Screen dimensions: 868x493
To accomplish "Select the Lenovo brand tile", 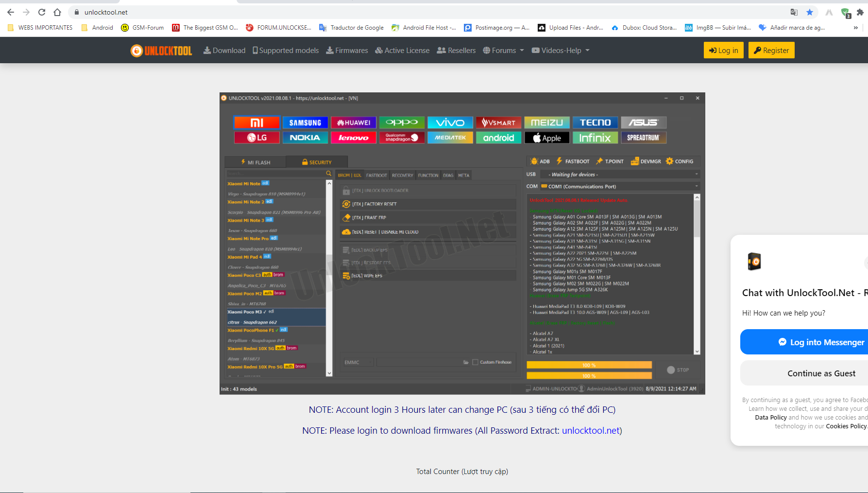I will click(x=354, y=138).
